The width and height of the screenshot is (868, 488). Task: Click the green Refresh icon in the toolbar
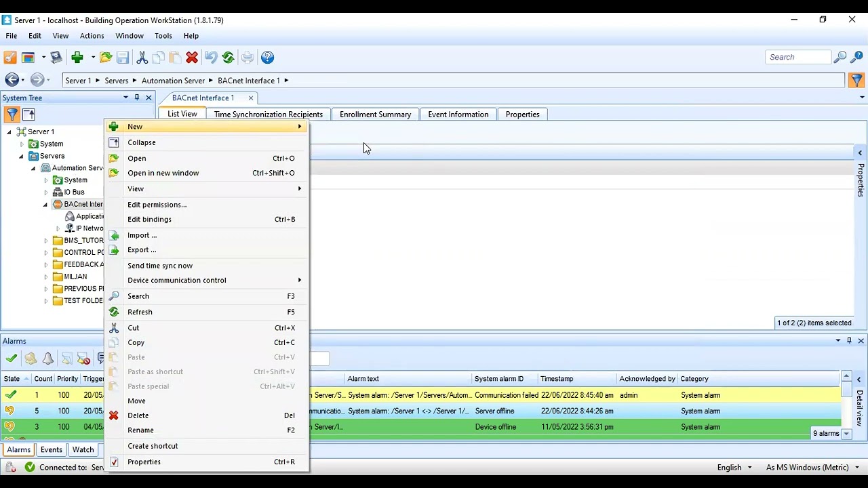[229, 58]
